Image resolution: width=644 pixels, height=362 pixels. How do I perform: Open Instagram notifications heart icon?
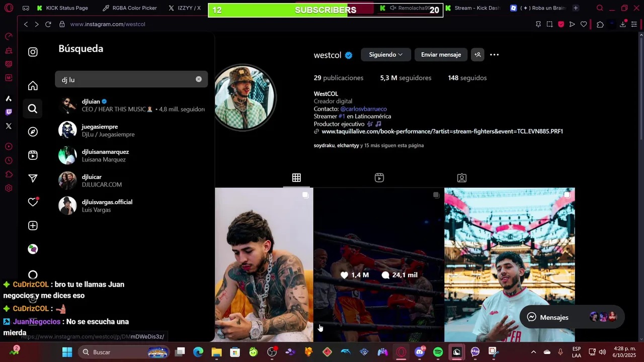pos(33,202)
